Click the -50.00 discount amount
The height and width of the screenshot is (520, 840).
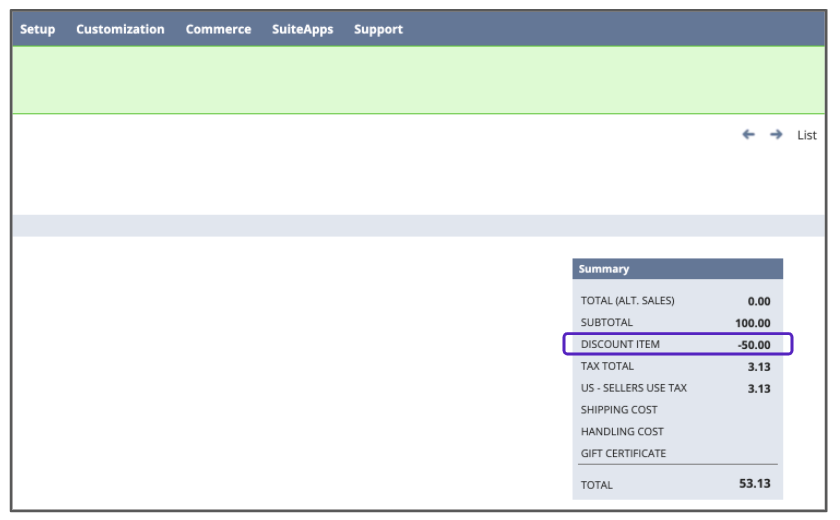(x=754, y=345)
